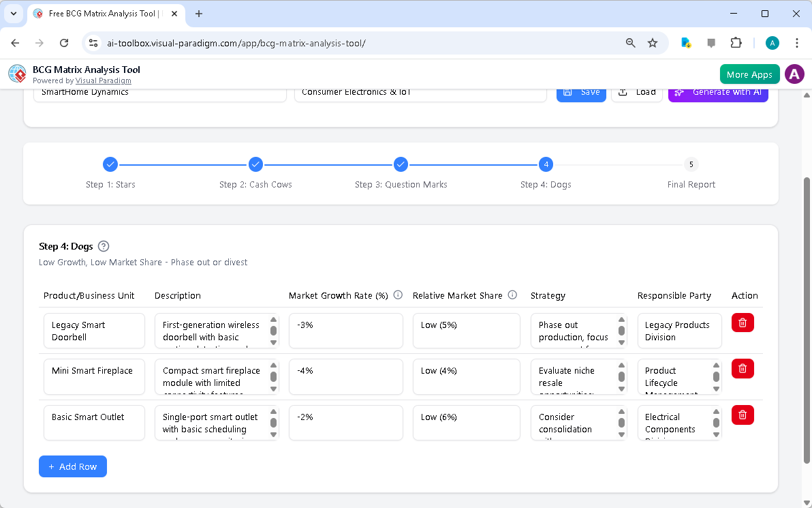Viewport: 812px width, 508px height.
Task: Click the Generate with AI sparkle button
Action: pos(718,91)
